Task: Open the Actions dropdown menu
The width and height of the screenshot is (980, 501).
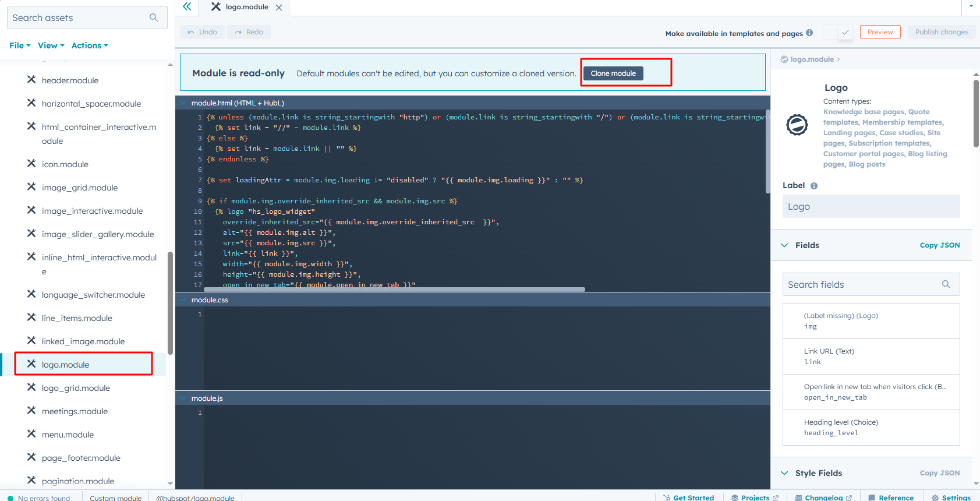Action: coord(90,45)
